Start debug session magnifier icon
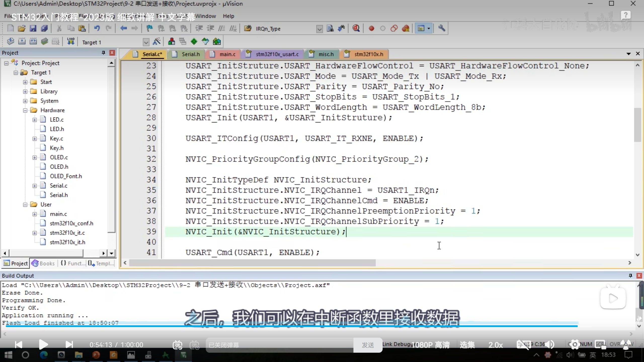This screenshot has width=644, height=362. pyautogui.click(x=356, y=28)
